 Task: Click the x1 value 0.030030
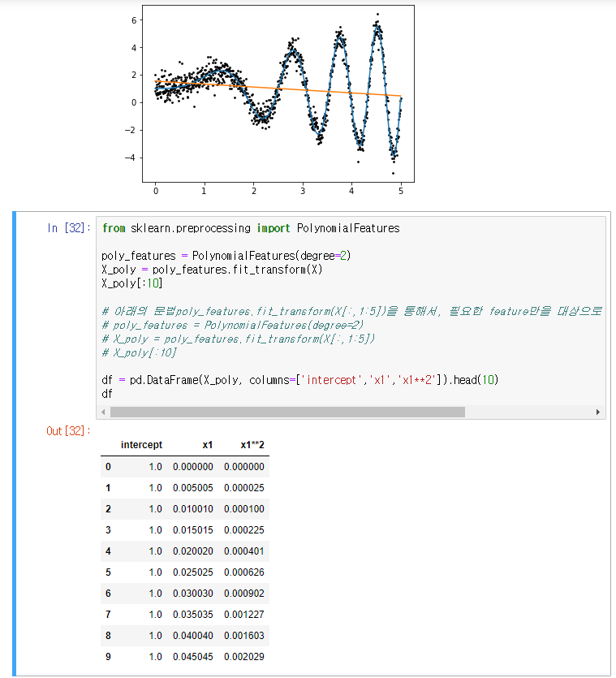click(193, 594)
